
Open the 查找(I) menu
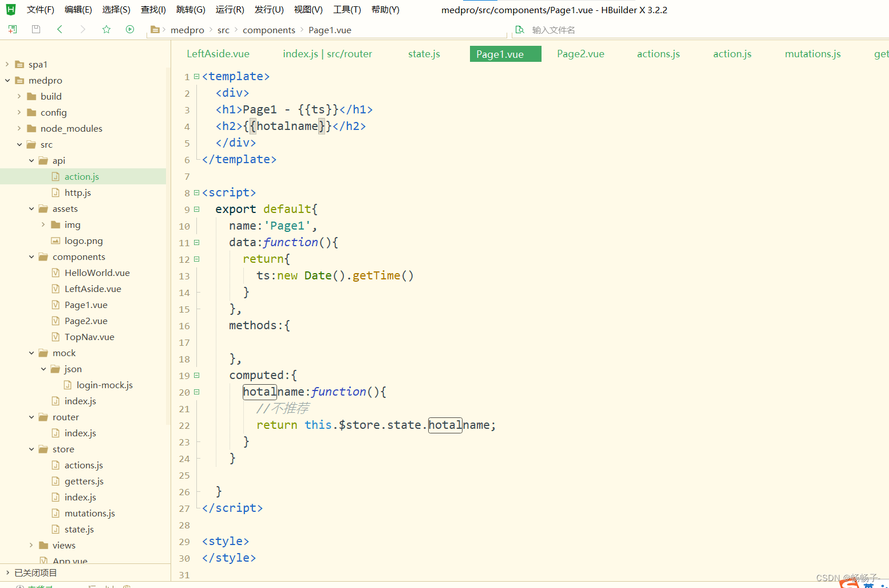point(153,10)
